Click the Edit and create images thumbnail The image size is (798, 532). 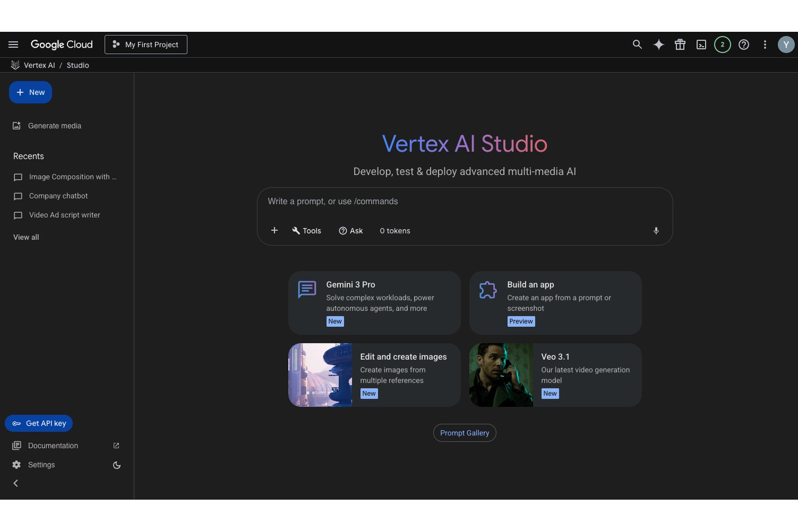320,375
